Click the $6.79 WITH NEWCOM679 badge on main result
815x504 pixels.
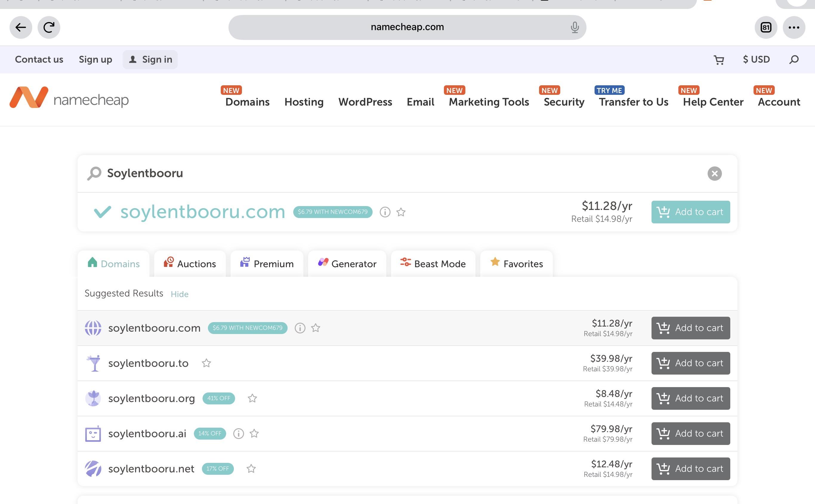(333, 212)
